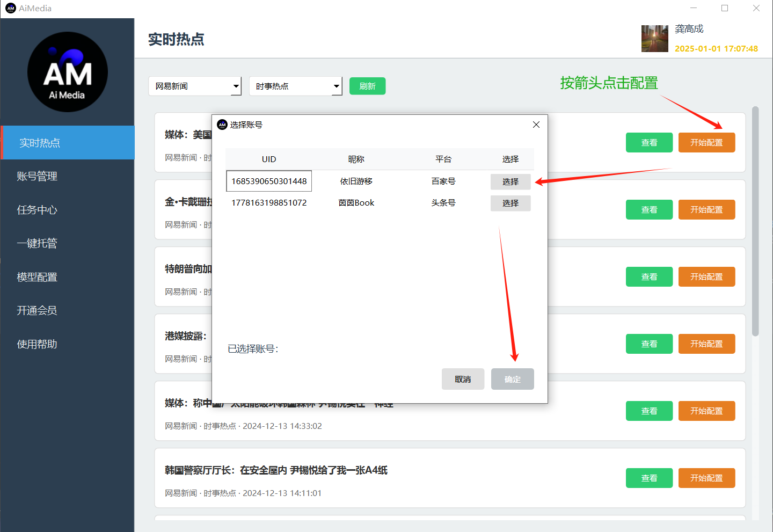The image size is (773, 532).
Task: Open the 网易新闻 source dropdown
Action: 194,86
